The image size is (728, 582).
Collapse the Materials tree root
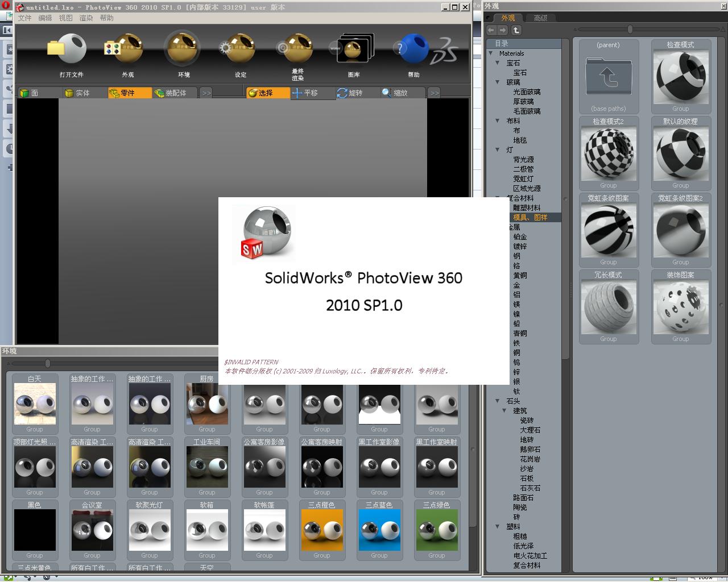491,53
